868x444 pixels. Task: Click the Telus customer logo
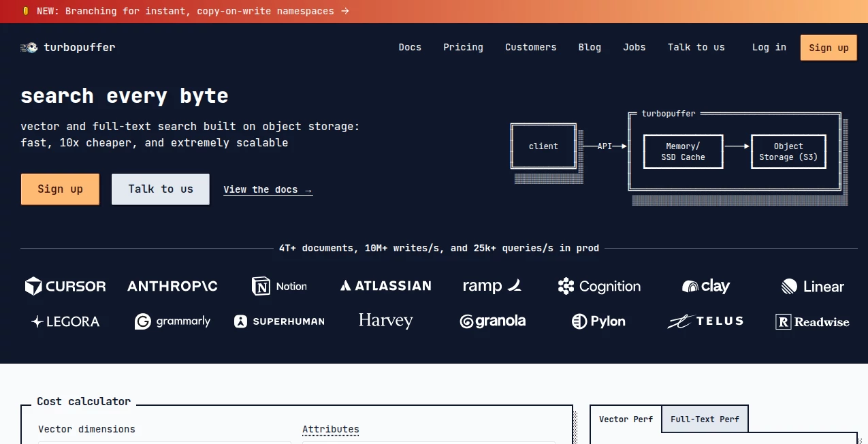[x=706, y=321]
